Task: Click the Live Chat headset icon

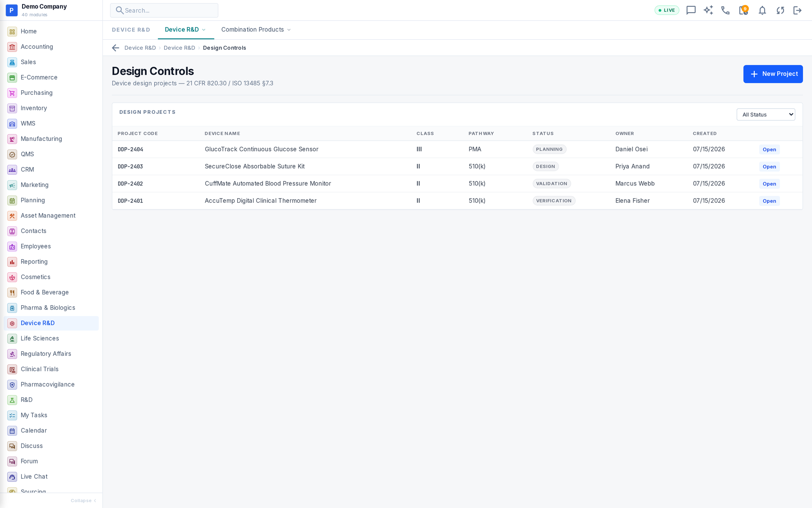Action: tap(12, 477)
